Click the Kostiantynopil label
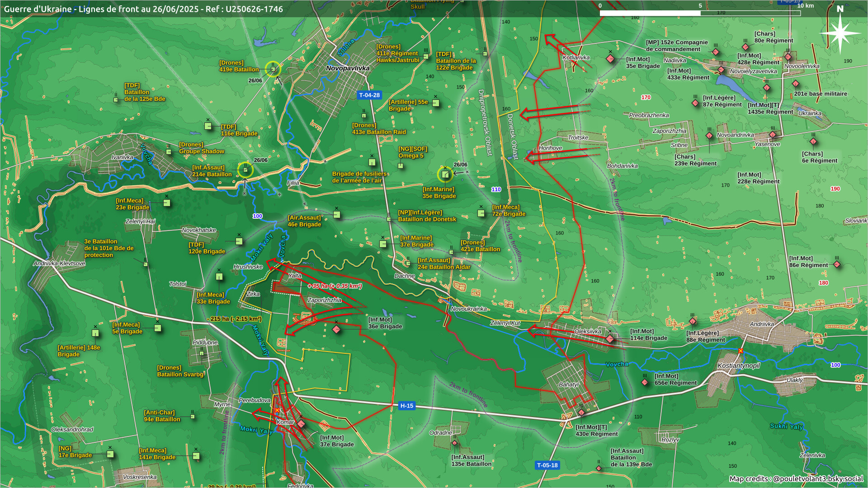The image size is (868, 488). pyautogui.click(x=739, y=365)
